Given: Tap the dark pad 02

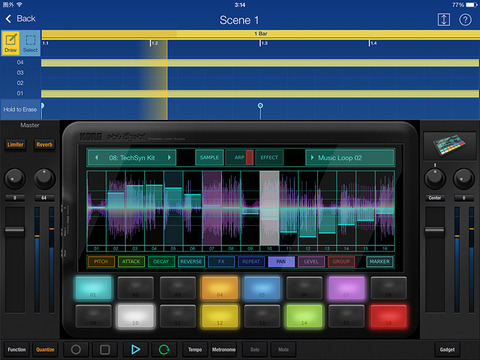Looking at the screenshot, I should coord(135,288).
